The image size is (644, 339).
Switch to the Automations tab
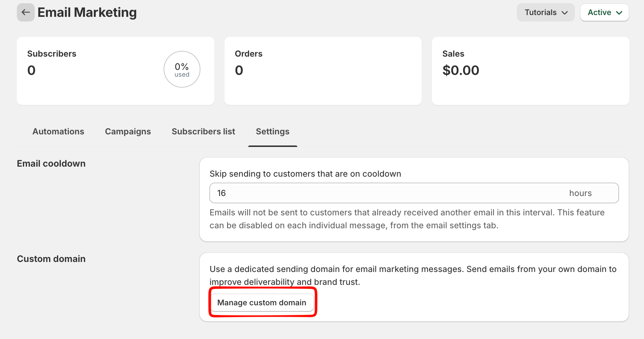[58, 132]
